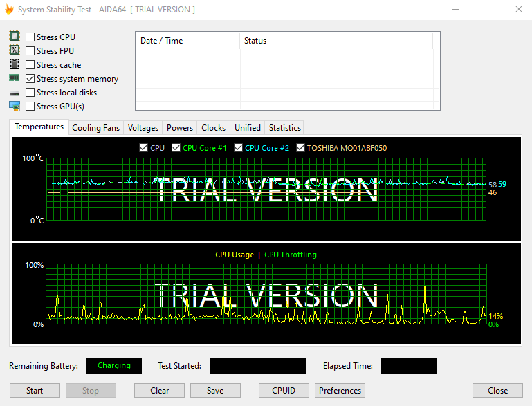Viewport: 532px width, 406px height.
Task: Click the CPU Throttling graph label
Action: tap(291, 255)
